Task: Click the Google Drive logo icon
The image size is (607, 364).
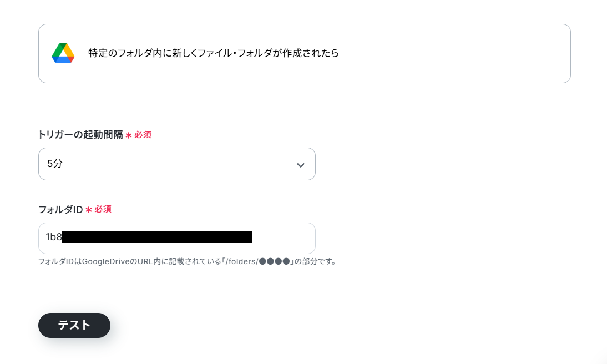Action: point(63,53)
